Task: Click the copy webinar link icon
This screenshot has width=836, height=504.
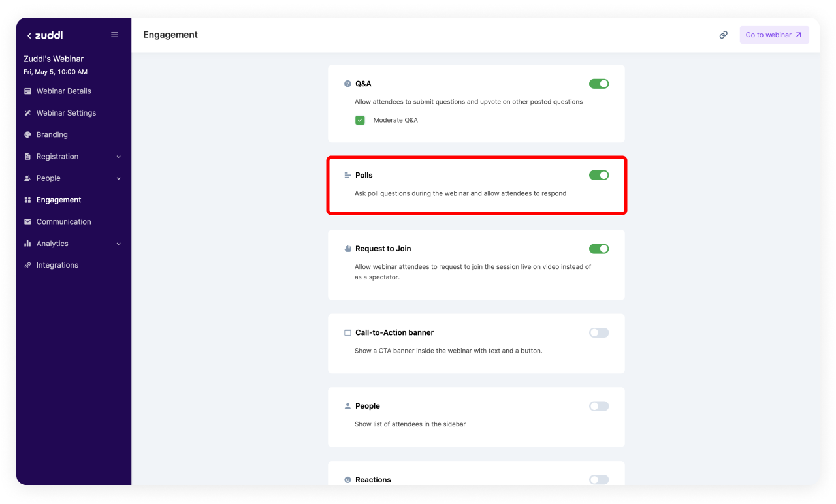Action: pos(723,35)
